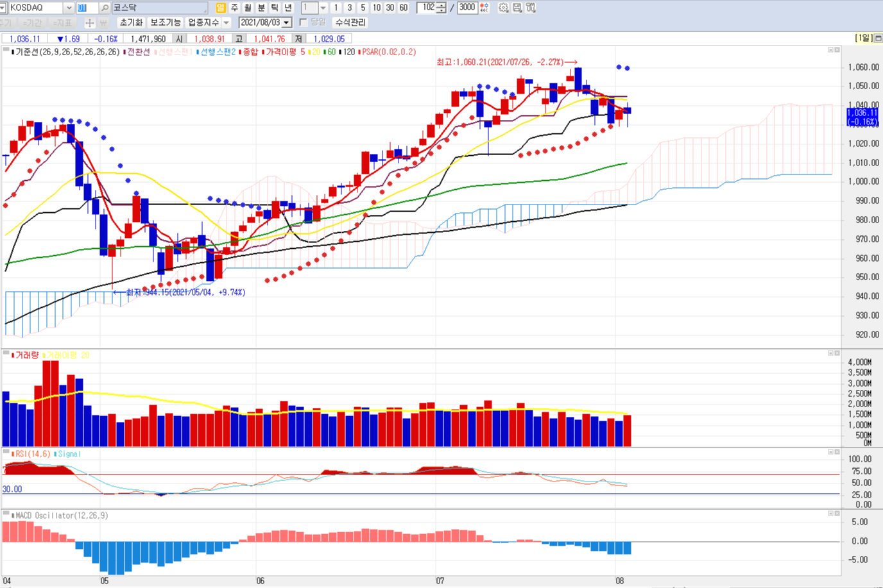Close the main price chart panel

837,49
